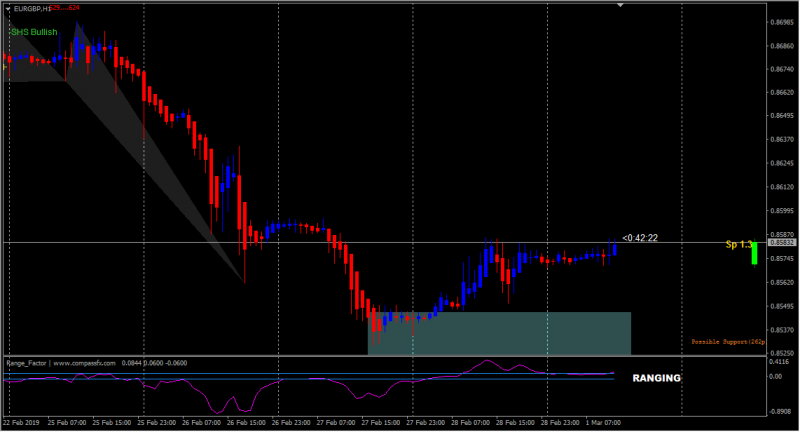Click the red 629....624 label
This screenshot has height=432, width=800.
point(65,8)
